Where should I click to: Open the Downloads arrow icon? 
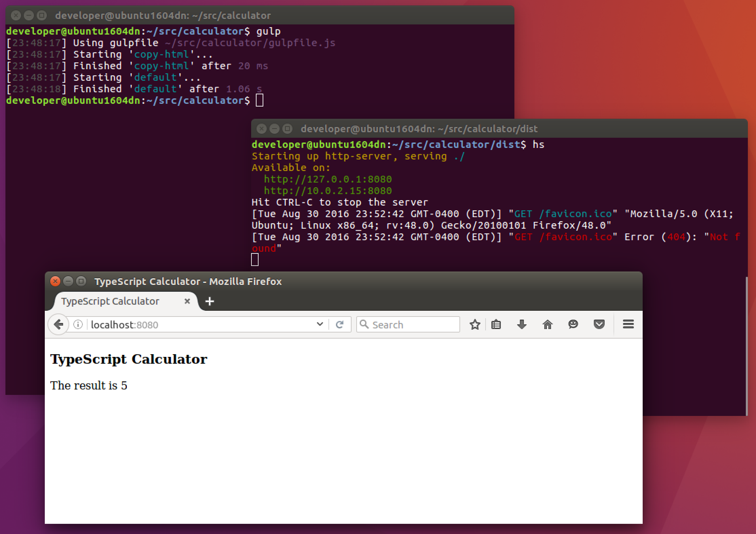522,325
